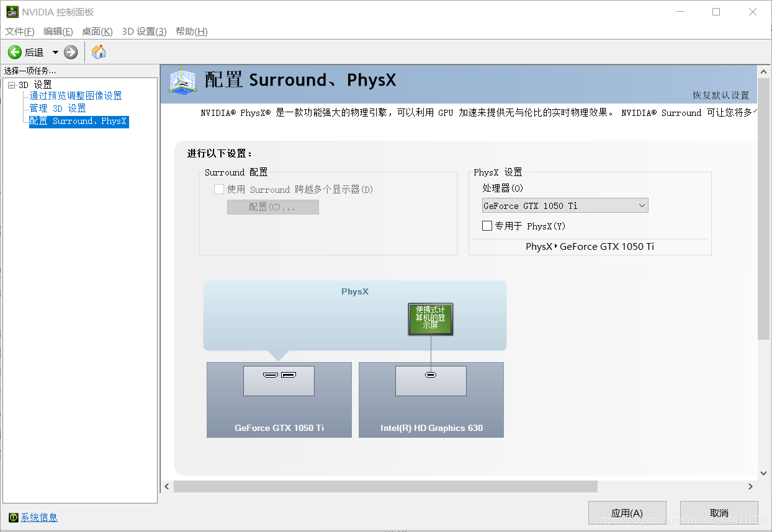This screenshot has height=532, width=772.
Task: Click the 配置(C)... button
Action: (273, 207)
